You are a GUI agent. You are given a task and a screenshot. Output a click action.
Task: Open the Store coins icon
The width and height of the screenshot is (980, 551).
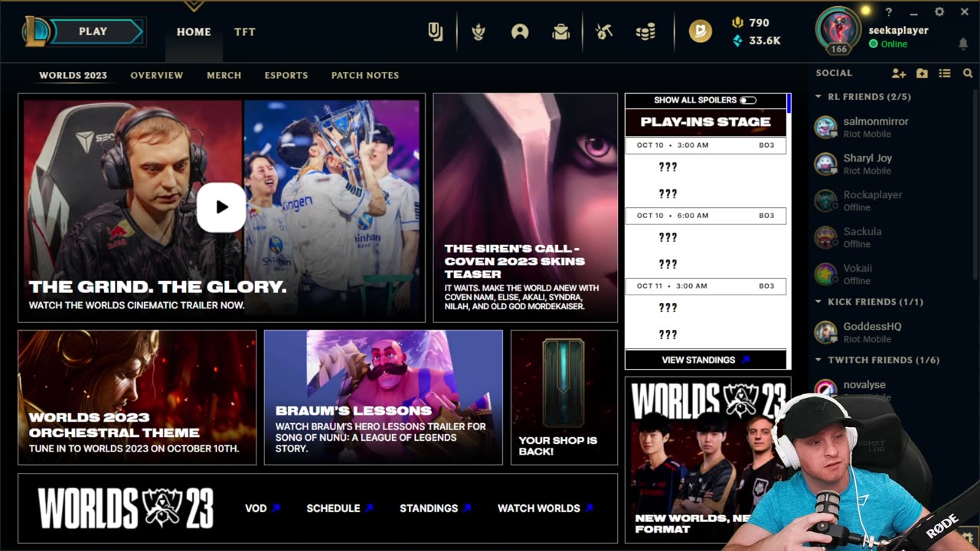coord(645,31)
